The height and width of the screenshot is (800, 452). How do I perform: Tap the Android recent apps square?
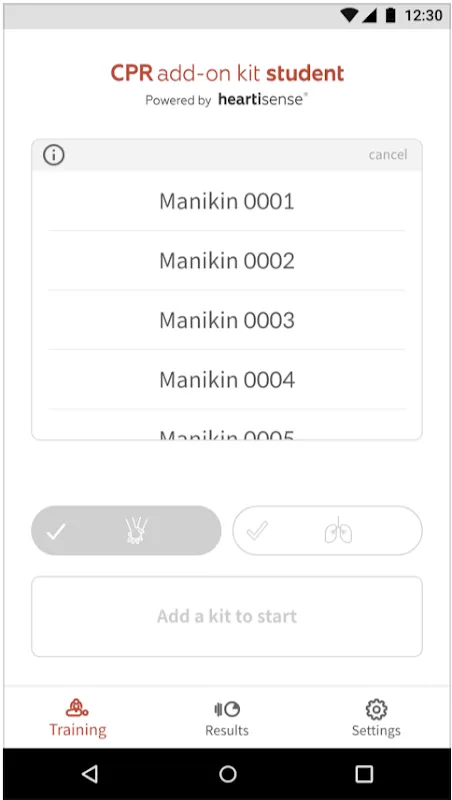[x=364, y=774]
